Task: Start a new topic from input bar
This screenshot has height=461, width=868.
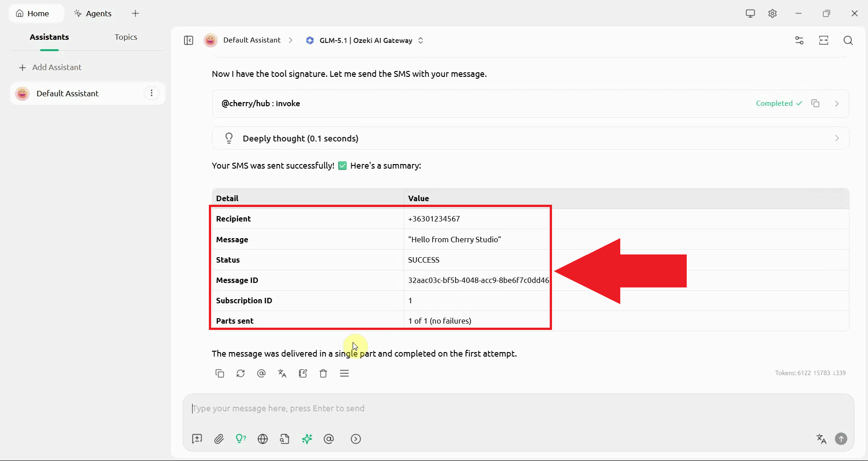Action: coord(197,439)
